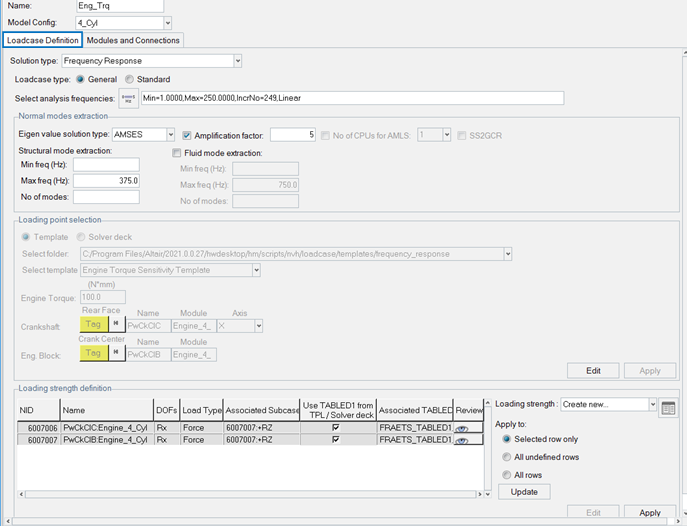Click reset icon next to Crankshaft Tag
The image size is (687, 526).
tap(116, 325)
